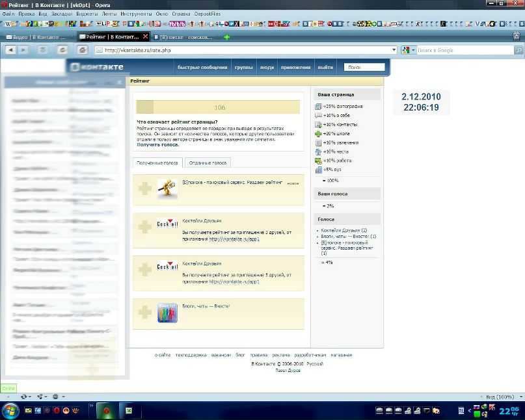
Task: Click the ВКонтакте logo
Action: [97, 67]
